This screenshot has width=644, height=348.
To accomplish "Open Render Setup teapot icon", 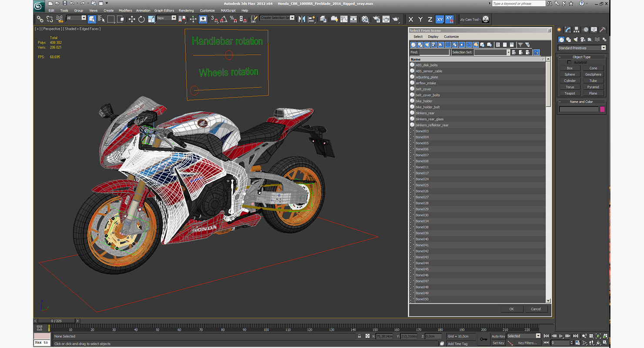I will [376, 19].
